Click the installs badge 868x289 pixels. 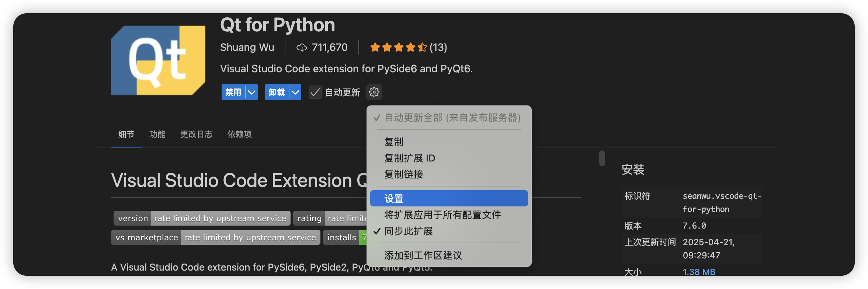point(345,237)
